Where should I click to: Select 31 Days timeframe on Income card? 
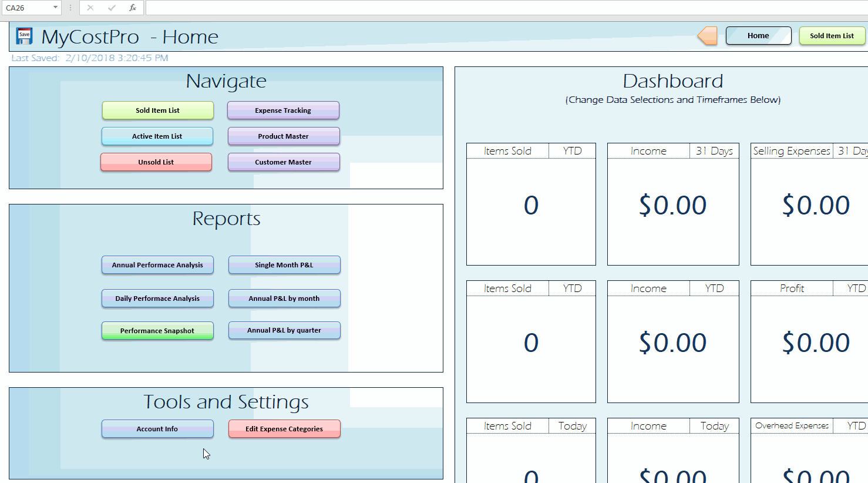(714, 151)
